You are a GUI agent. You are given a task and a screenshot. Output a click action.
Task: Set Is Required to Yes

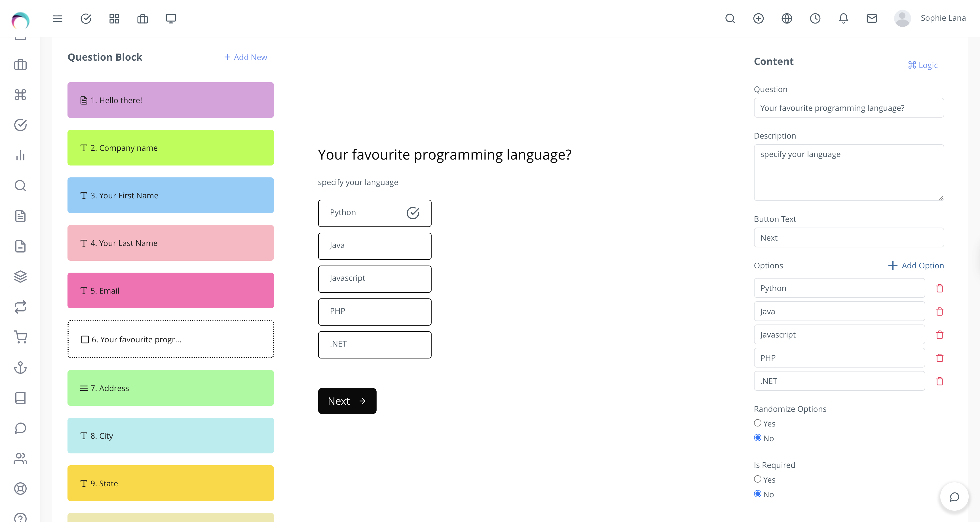(x=757, y=479)
